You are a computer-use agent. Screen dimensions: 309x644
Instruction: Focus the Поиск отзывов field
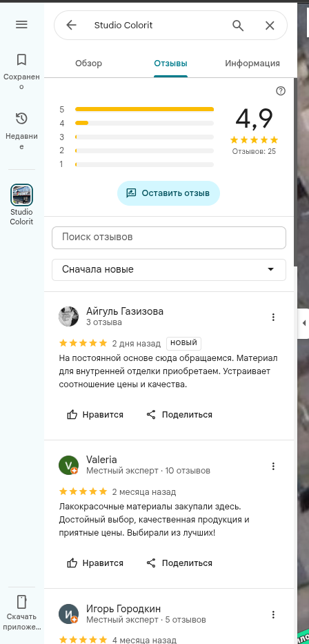(169, 237)
